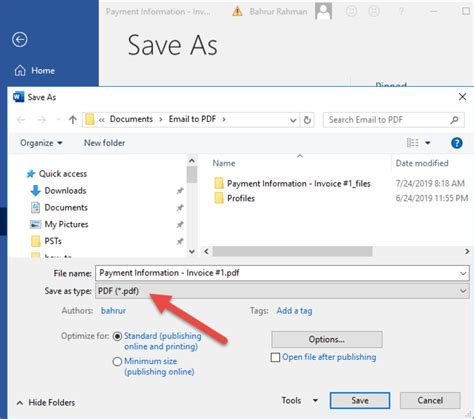The image size is (474, 419).
Task: Click the search magnifier icon
Action: pos(454,120)
